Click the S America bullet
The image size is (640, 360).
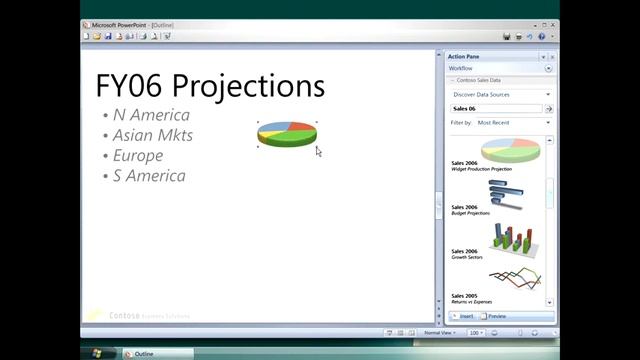point(149,176)
